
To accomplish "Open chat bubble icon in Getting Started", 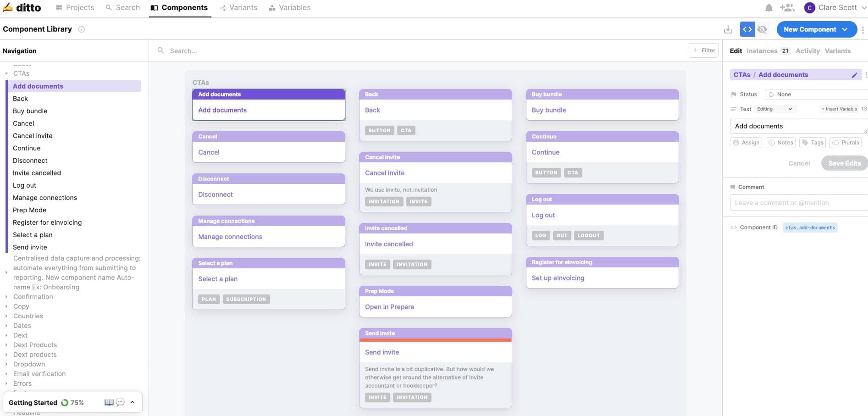I will tap(120, 402).
